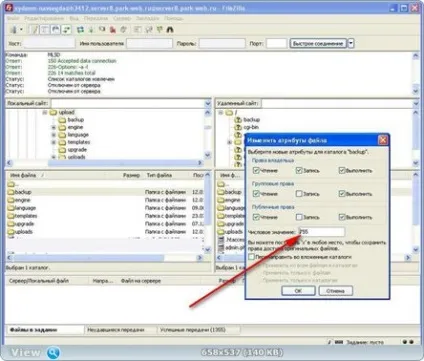Click the cancel current operation icon
The height and width of the screenshot is (361, 424).
(x=102, y=30)
